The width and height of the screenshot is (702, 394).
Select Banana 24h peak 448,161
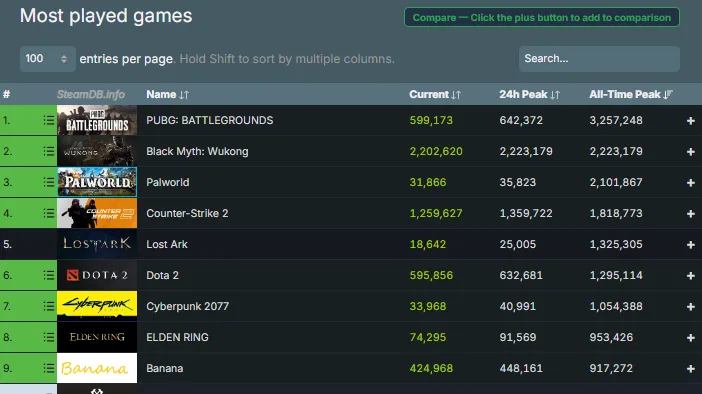[521, 368]
